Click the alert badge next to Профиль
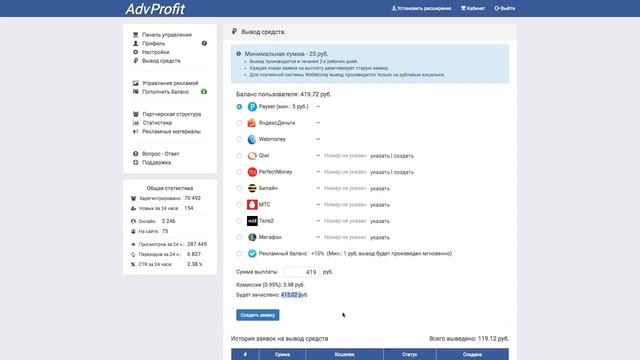This screenshot has width=640, height=360. pyautogui.click(x=204, y=43)
